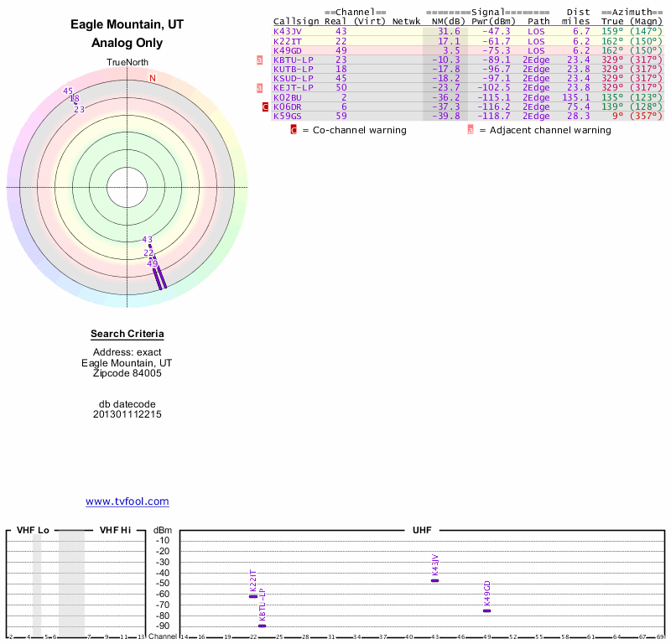Click the 22 label on the radar plot
The width and height of the screenshot is (671, 644).
tap(148, 253)
